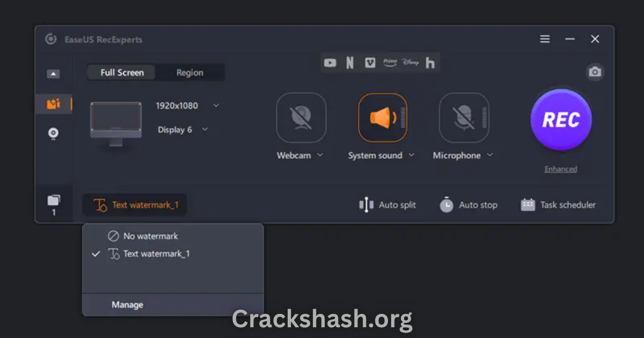Minimize the RecExperts window

[570, 39]
